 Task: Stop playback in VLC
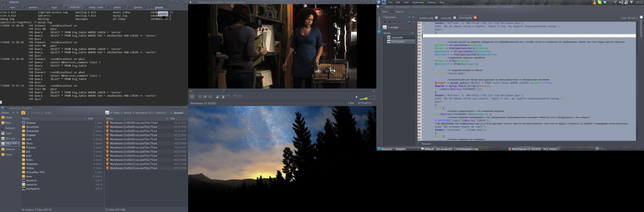pos(205,97)
